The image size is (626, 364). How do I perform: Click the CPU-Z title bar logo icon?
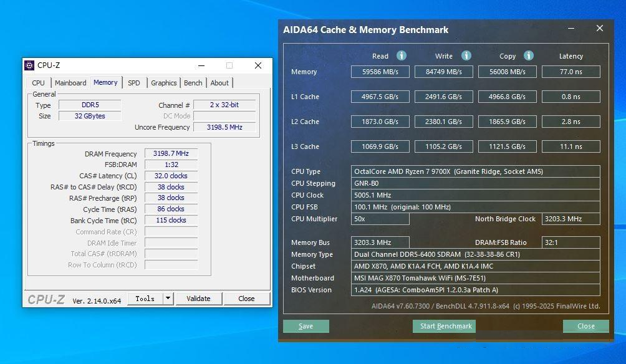point(29,65)
